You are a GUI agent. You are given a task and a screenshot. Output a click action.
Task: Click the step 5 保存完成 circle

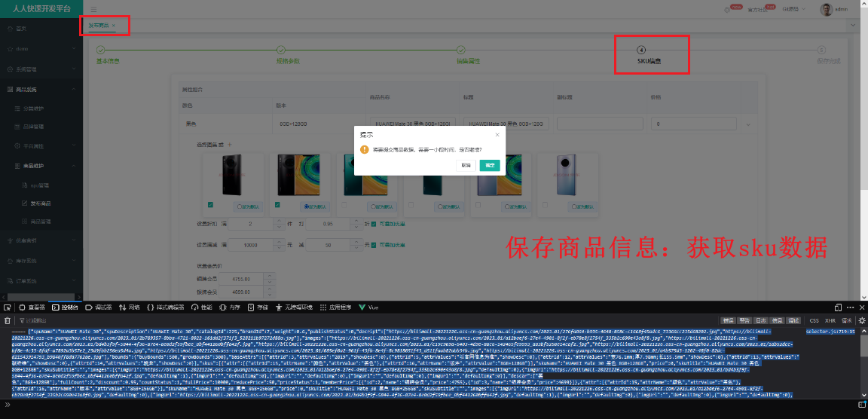point(821,50)
